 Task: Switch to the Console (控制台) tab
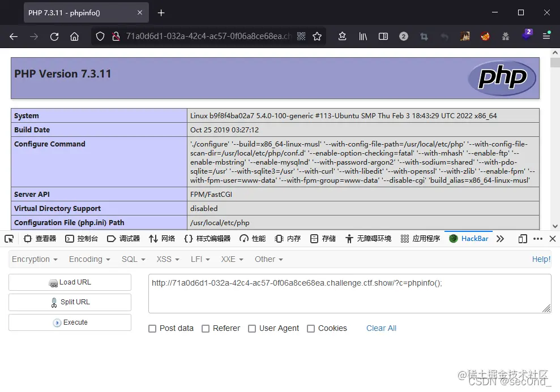click(x=82, y=239)
